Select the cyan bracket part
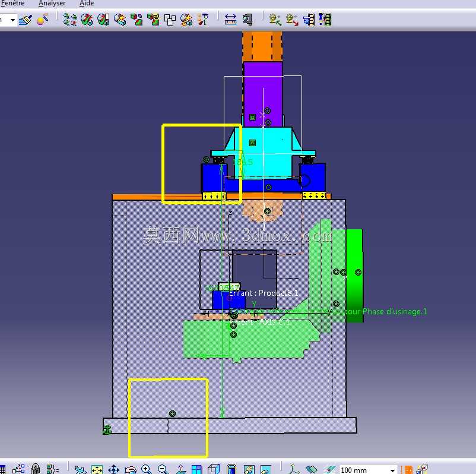Screen dimensions: 476x474 [x=264, y=152]
